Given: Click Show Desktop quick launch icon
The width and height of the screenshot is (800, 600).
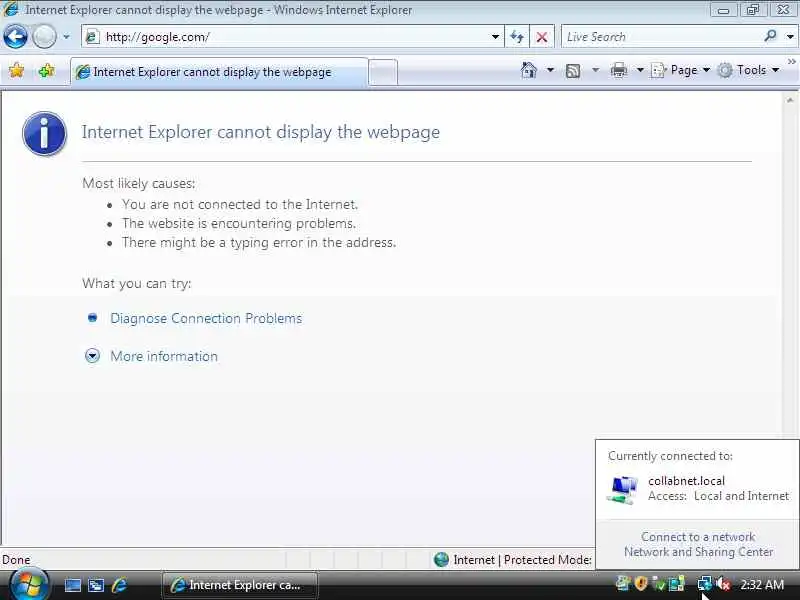Looking at the screenshot, I should click(72, 585).
